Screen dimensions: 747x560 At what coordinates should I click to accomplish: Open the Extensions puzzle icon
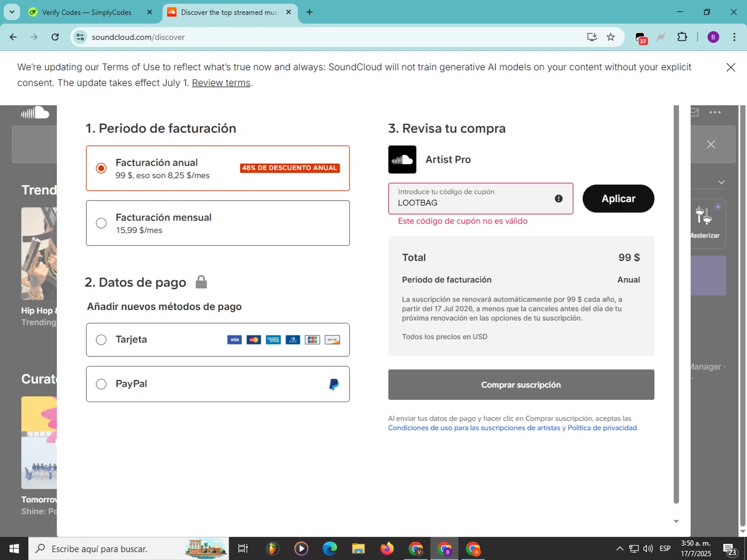click(682, 37)
